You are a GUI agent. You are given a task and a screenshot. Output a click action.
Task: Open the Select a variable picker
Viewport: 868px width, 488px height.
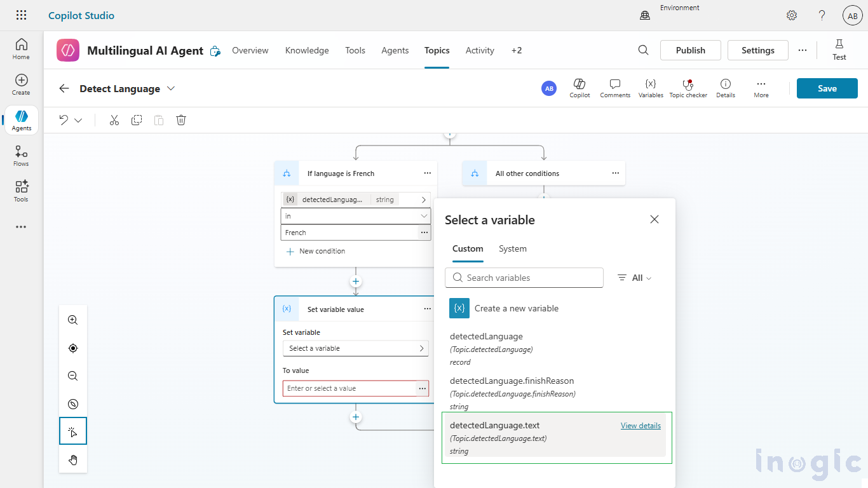355,348
